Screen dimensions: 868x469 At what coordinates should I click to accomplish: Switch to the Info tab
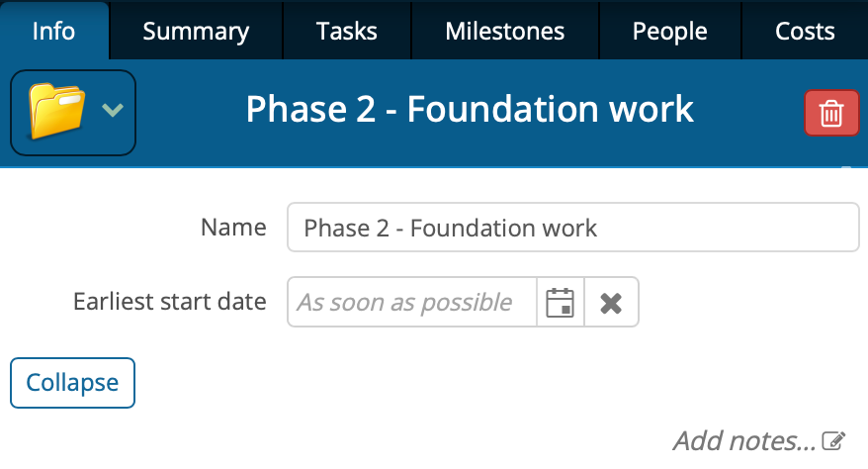pos(53,31)
